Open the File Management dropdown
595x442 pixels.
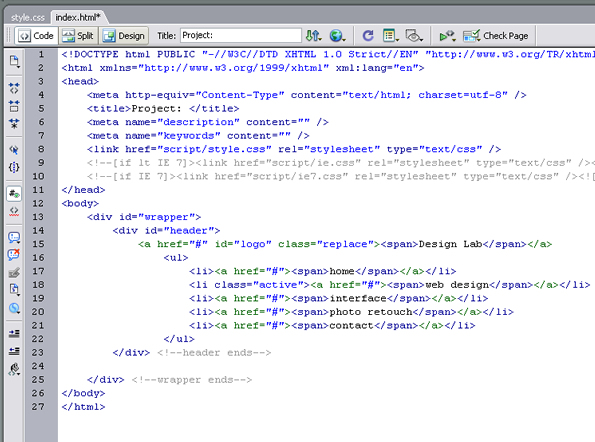coord(314,36)
